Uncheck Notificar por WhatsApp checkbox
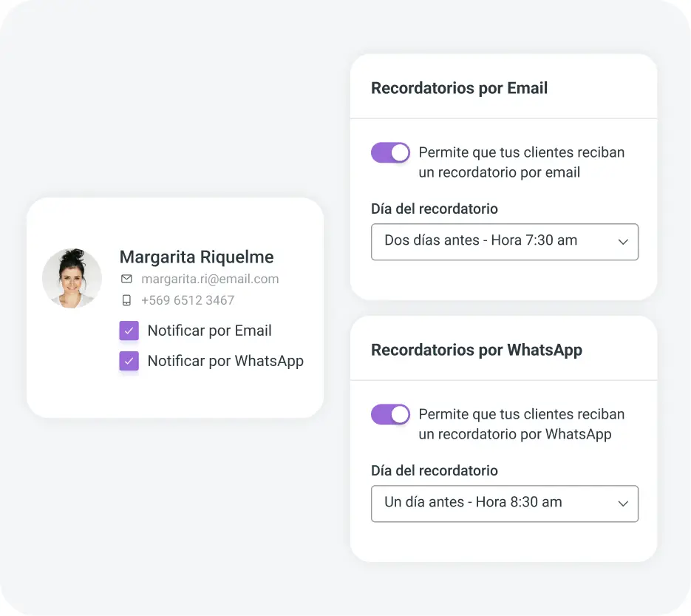The width and height of the screenshot is (691, 616). (129, 361)
